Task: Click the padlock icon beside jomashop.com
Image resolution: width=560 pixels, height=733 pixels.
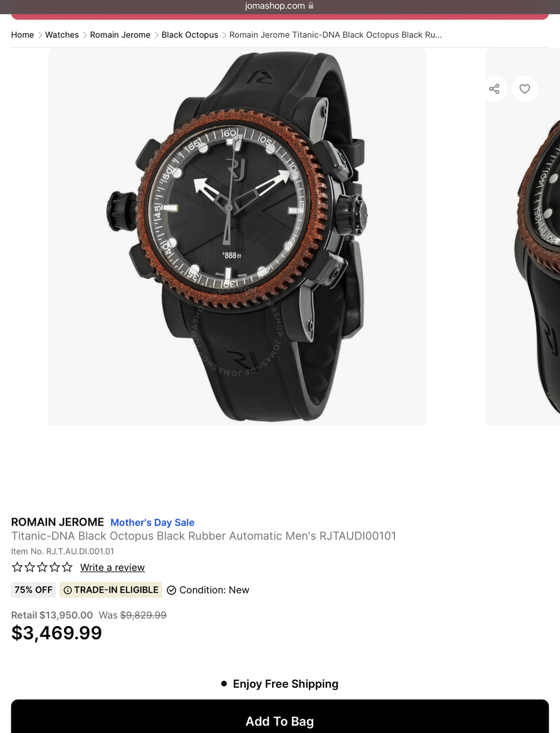Action: [311, 6]
